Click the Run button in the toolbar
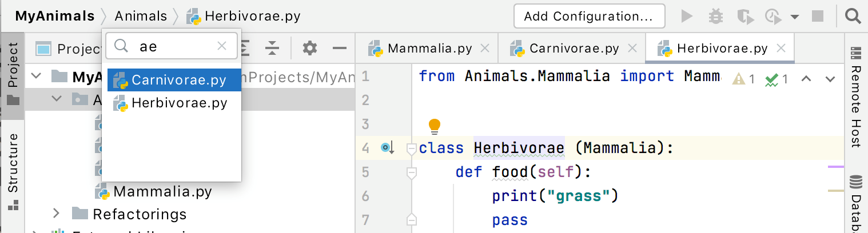This screenshot has height=233, width=868. coord(687,16)
